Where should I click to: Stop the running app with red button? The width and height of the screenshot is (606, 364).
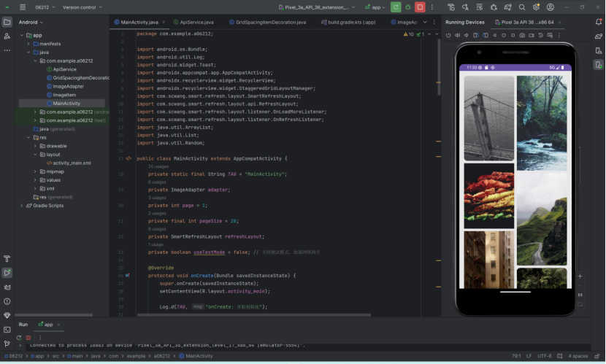coord(420,7)
